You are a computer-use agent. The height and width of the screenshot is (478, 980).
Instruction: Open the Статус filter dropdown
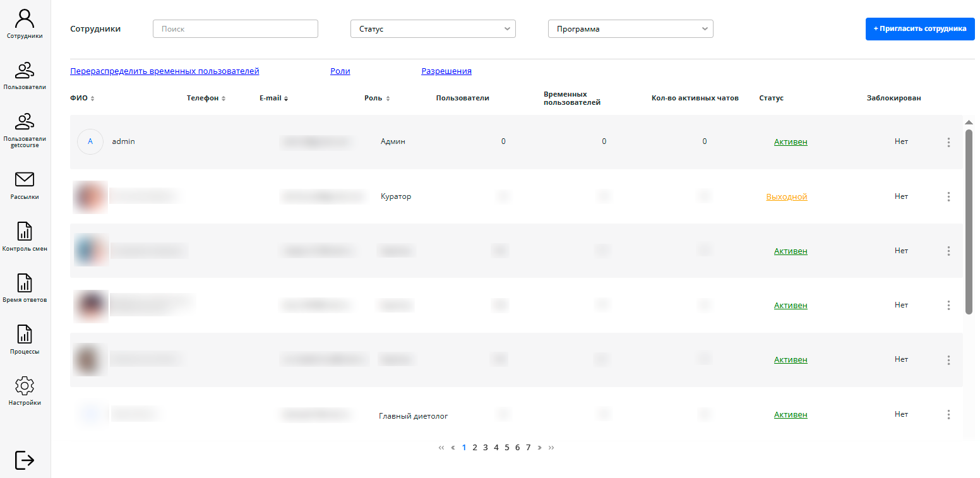click(433, 29)
